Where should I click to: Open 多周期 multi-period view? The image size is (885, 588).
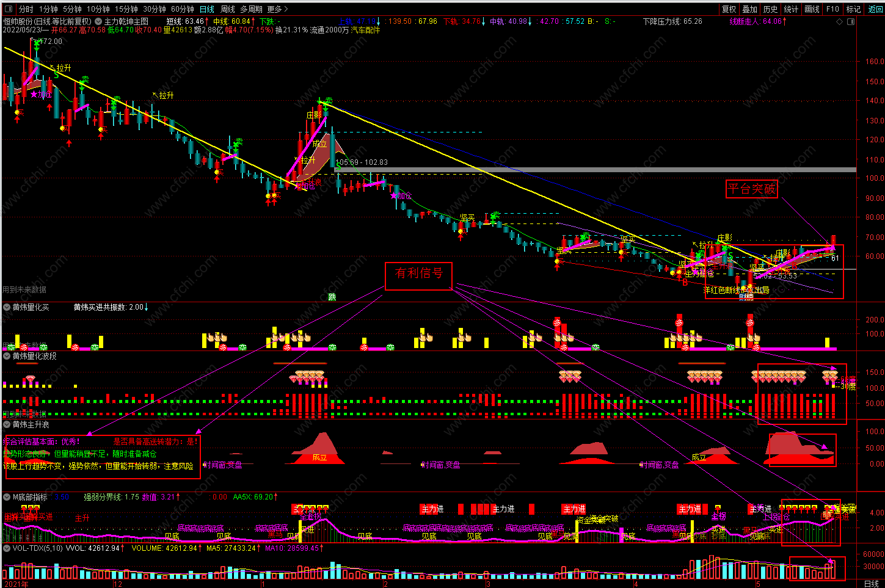click(251, 9)
